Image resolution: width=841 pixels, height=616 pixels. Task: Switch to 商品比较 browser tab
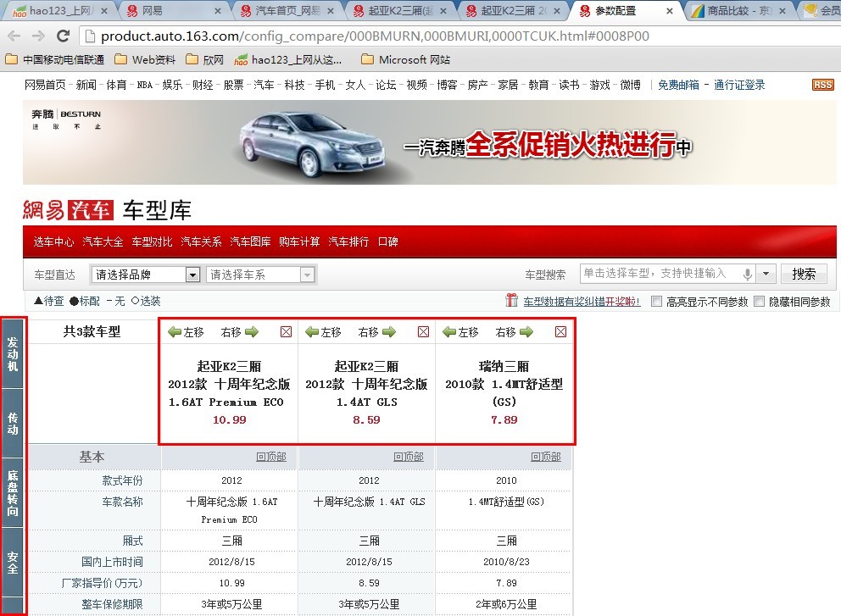(x=738, y=11)
